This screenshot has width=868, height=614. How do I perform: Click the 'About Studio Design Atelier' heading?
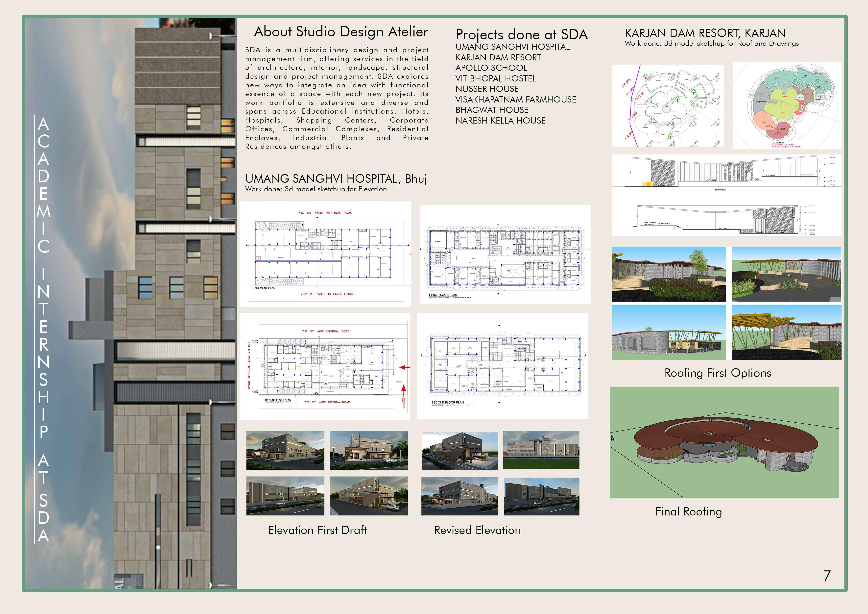341,32
